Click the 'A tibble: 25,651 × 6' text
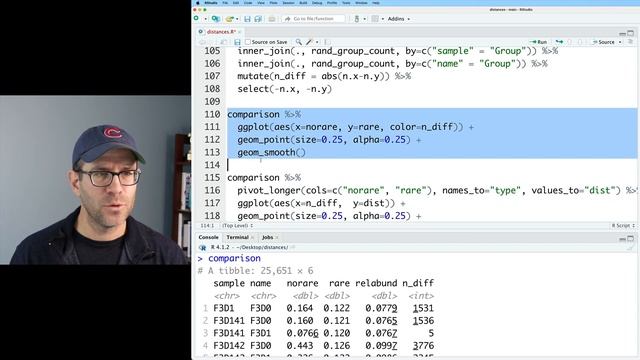The height and width of the screenshot is (360, 640). coord(260,271)
